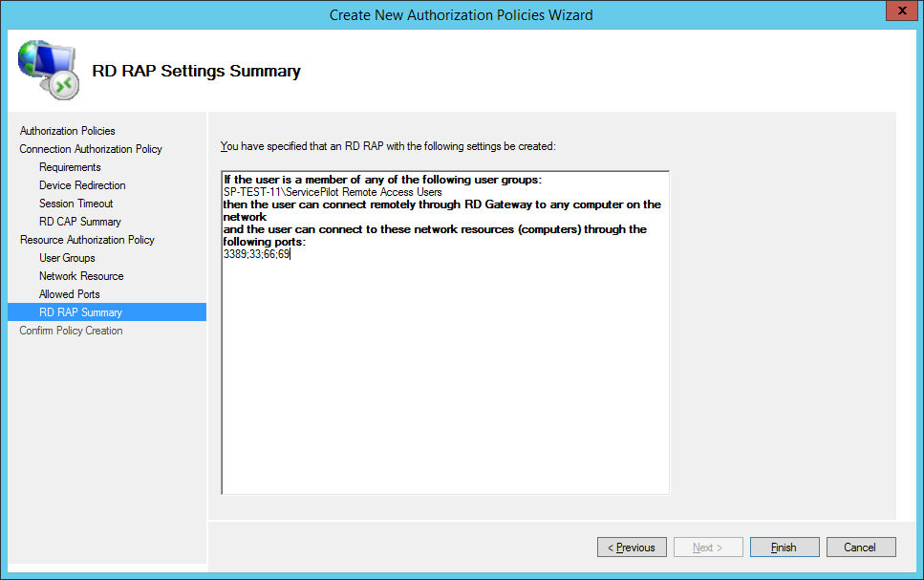Select the Device Redirection step
The height and width of the screenshot is (580, 924).
82,185
